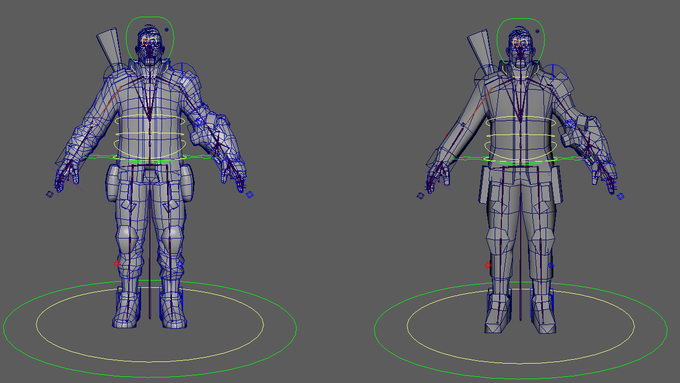
Task: Pick blue diamond knee control on right character
Action: 551,265
